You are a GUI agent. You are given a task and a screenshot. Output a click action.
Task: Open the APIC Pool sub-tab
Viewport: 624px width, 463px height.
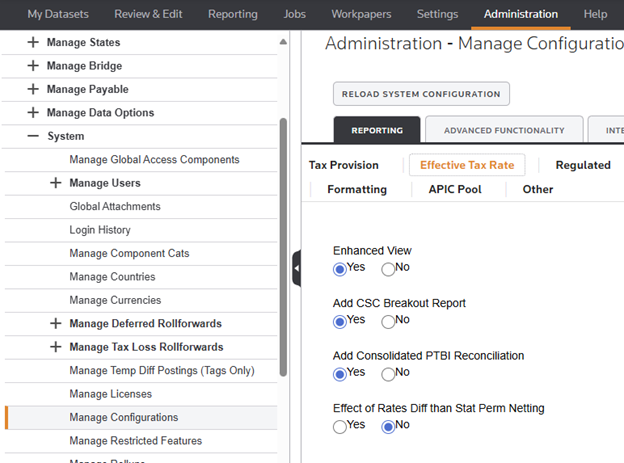click(x=455, y=189)
